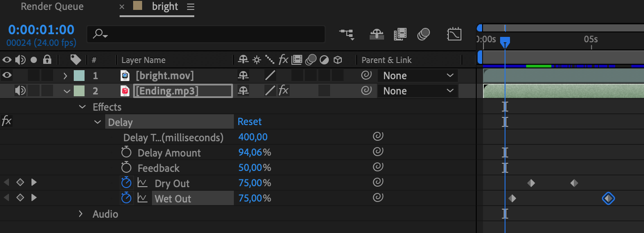Open the Graph Editor
The height and width of the screenshot is (233, 644).
pyautogui.click(x=454, y=34)
